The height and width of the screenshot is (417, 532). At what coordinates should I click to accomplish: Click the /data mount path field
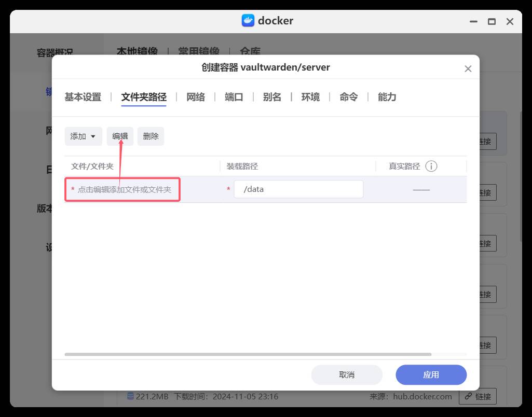[298, 189]
